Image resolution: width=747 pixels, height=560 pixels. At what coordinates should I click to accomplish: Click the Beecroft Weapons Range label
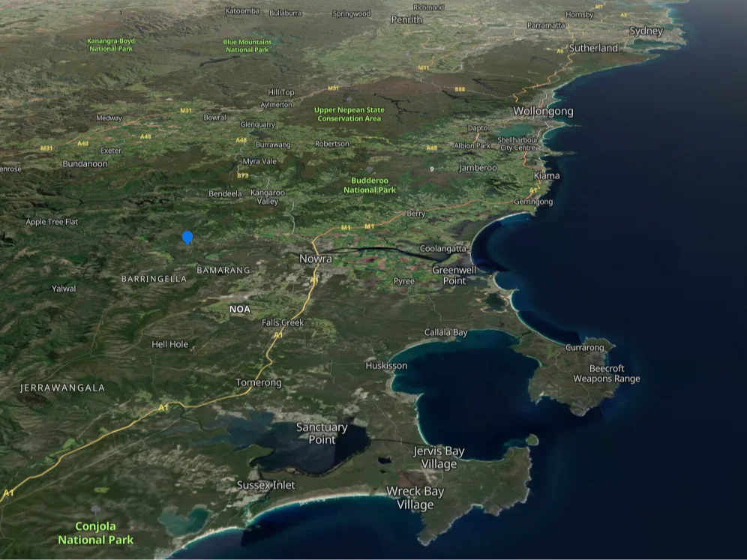pos(606,373)
